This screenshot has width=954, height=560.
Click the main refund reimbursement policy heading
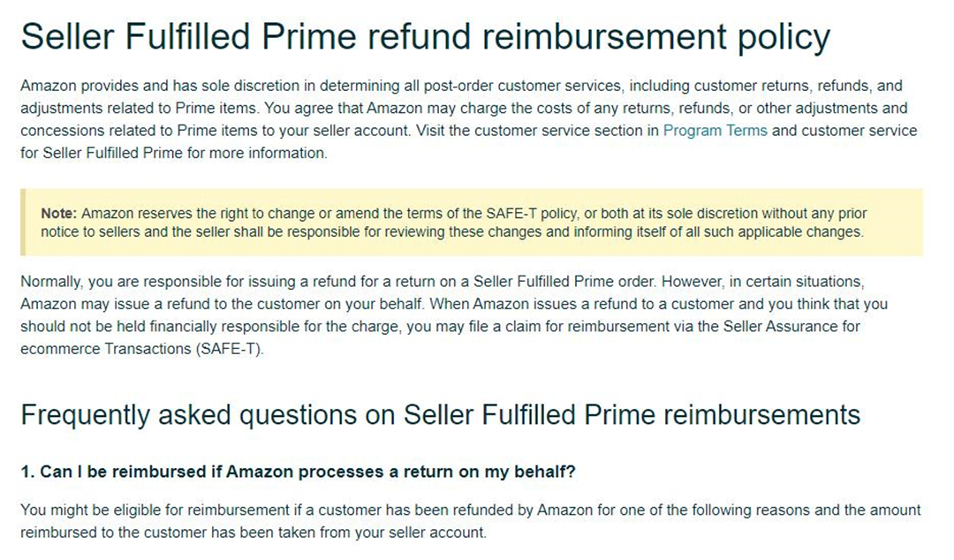point(425,36)
